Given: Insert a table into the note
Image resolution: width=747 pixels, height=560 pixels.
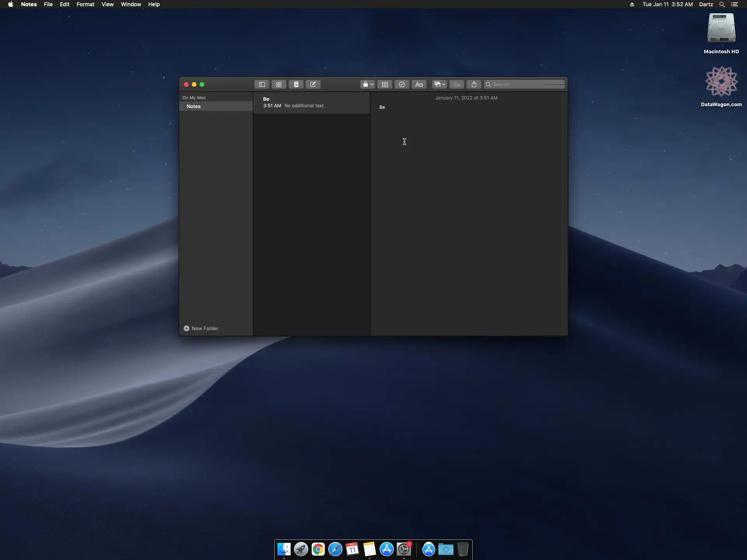Looking at the screenshot, I should tap(385, 84).
